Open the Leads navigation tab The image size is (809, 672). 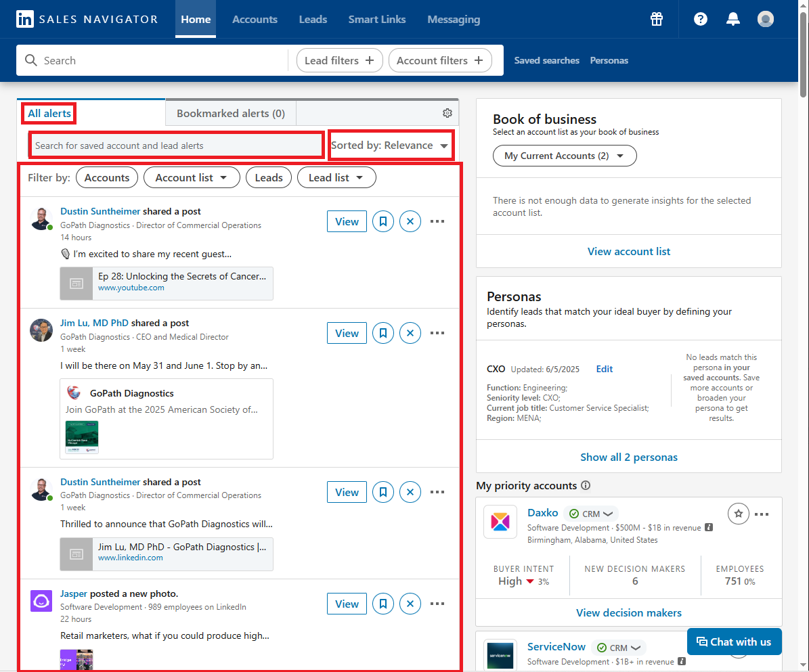(x=313, y=19)
